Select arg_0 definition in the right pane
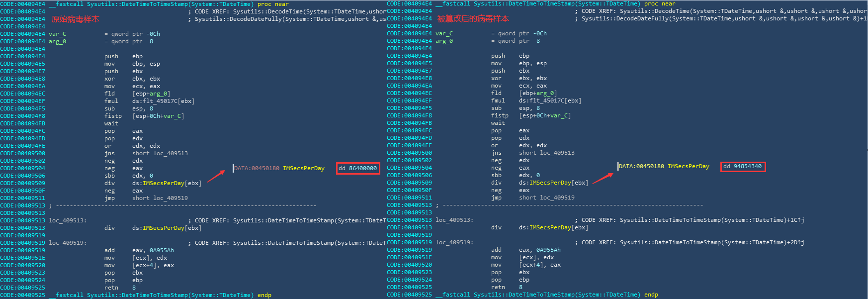Image resolution: width=868 pixels, height=299 pixels. pos(444,41)
